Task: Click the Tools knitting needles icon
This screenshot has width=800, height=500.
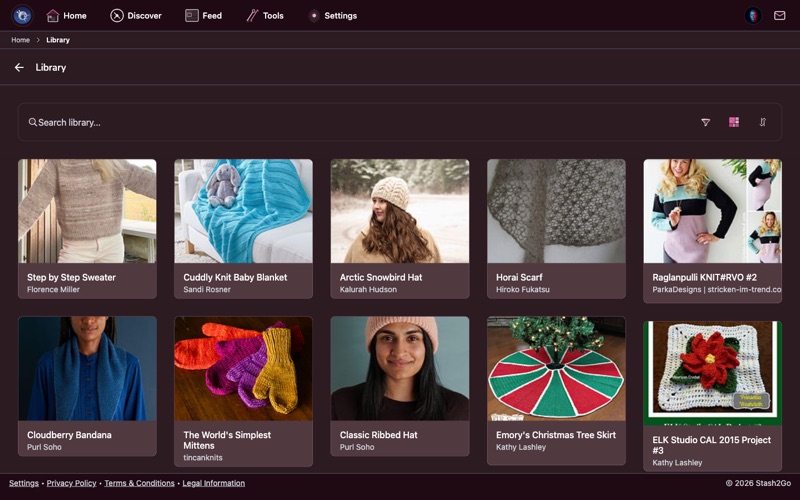Action: click(252, 16)
